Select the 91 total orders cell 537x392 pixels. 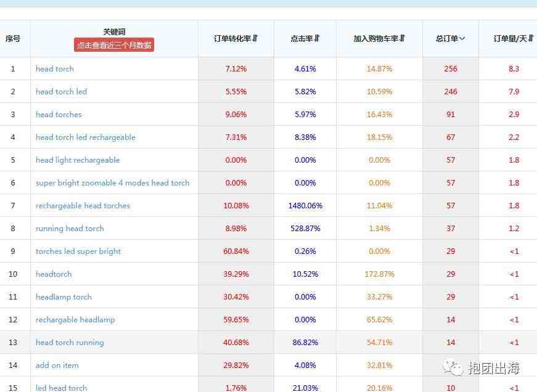click(x=451, y=115)
